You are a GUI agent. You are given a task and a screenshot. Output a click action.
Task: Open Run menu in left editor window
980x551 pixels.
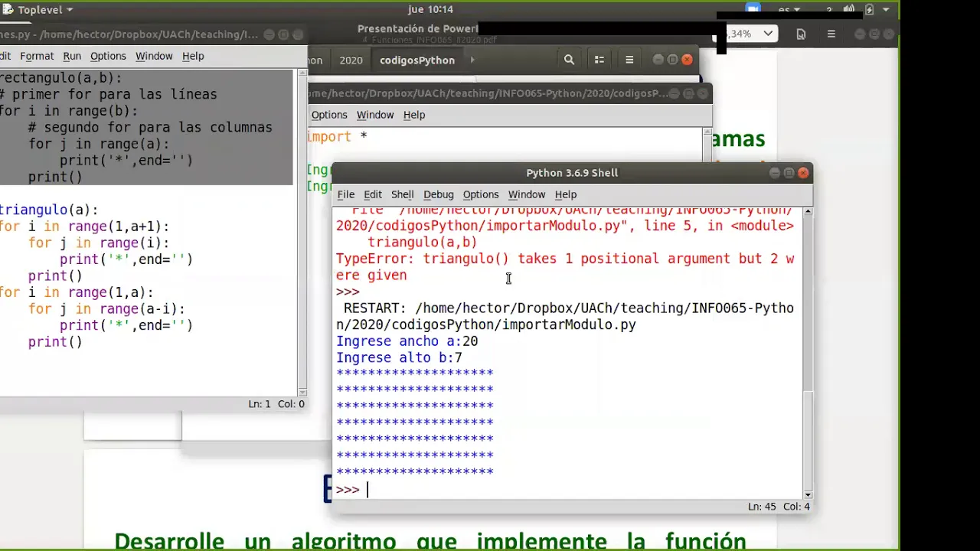(72, 56)
